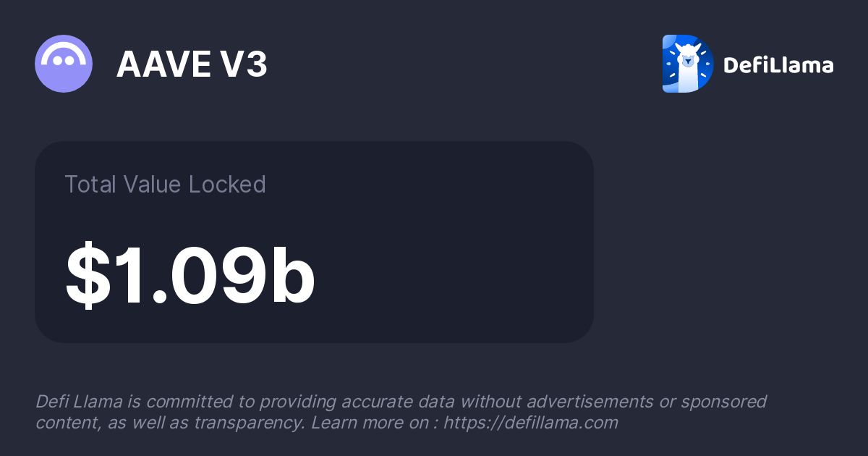
Task: Click the word AAVE in the title
Action: [x=162, y=64]
